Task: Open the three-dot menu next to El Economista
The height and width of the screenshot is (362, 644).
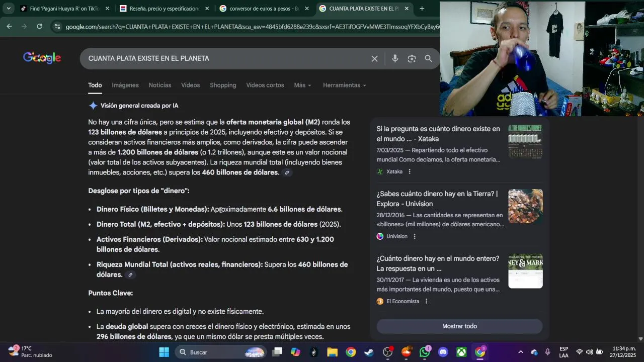Action: tap(426, 301)
